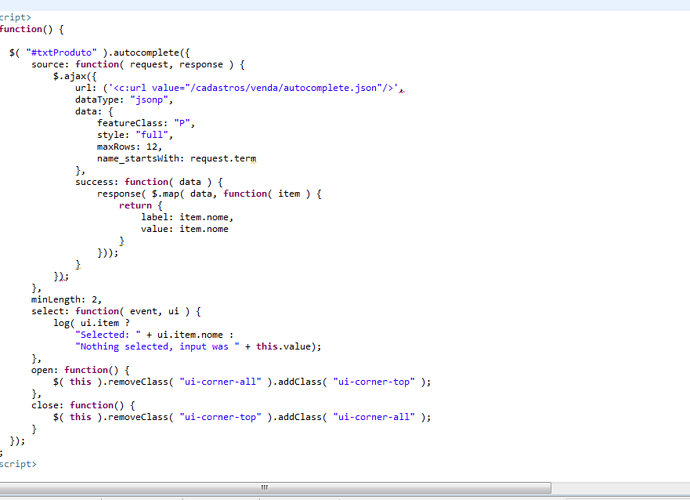The height and width of the screenshot is (500, 690).
Task: Click the data: { line
Action: [x=94, y=112]
